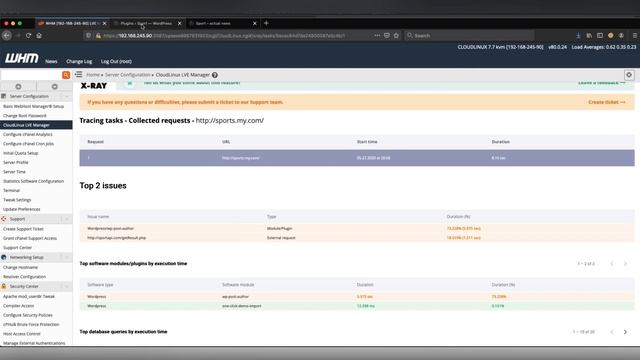Open Statistics Software Configuration in sidebar
Screen dimensions: 640x360
click(x=33, y=181)
